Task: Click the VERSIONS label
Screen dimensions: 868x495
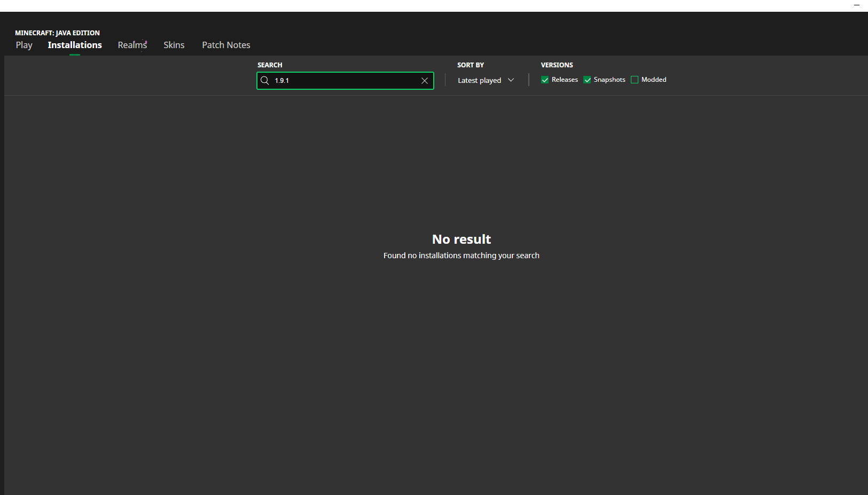Action: (x=557, y=65)
